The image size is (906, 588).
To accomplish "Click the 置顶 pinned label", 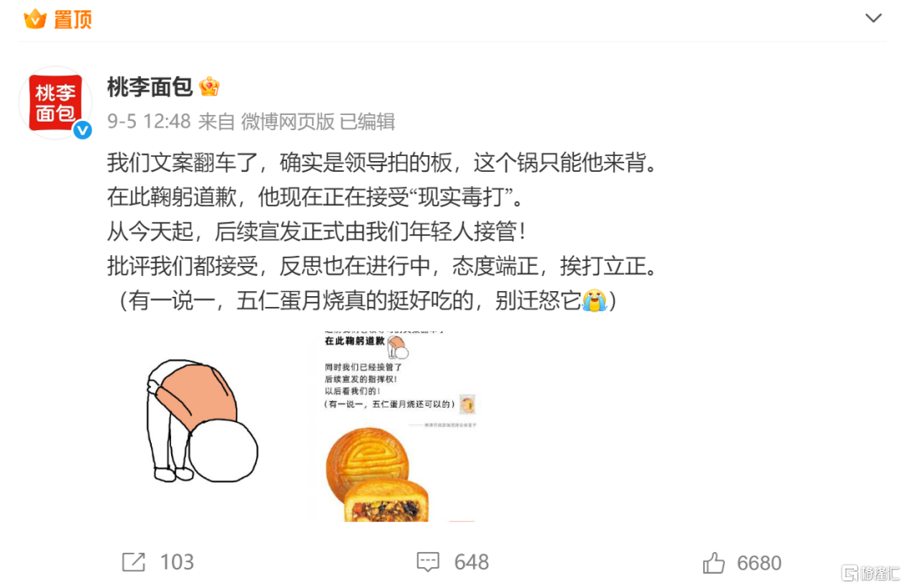I will (x=73, y=19).
